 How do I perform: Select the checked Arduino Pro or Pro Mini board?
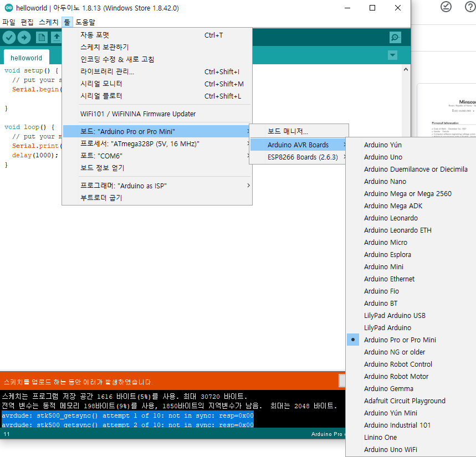pos(411,340)
